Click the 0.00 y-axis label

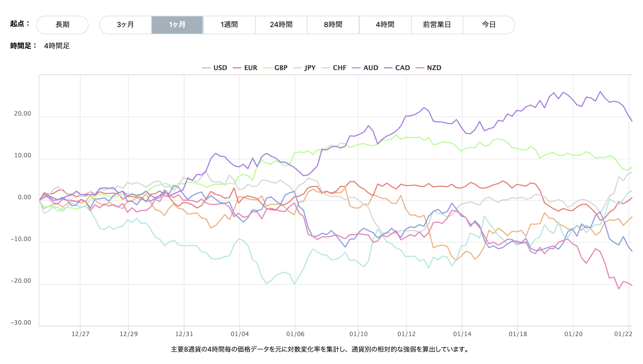tap(25, 198)
